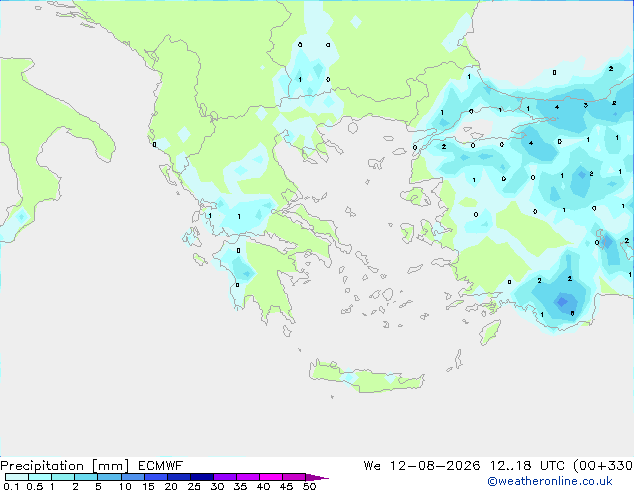Click the "30" legend scale label
The width and height of the screenshot is (634, 490).
click(x=217, y=486)
